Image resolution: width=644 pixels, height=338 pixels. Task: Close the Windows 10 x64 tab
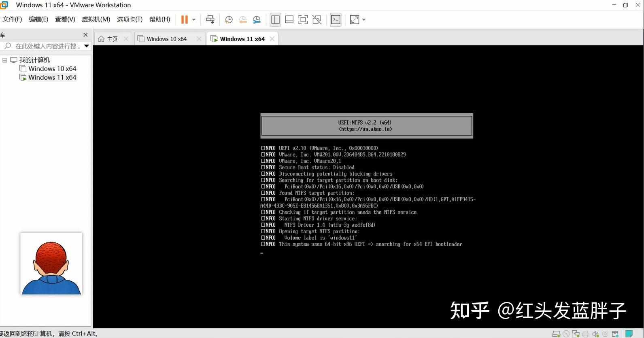point(199,39)
